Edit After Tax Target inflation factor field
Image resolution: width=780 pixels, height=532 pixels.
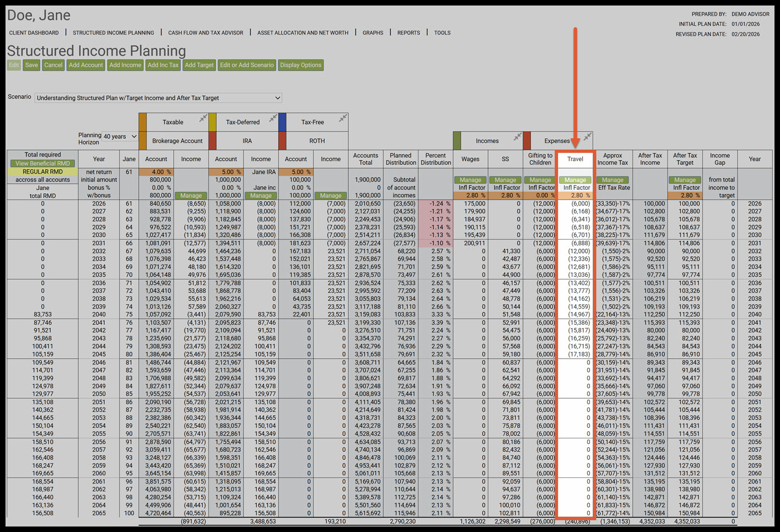[685, 196]
